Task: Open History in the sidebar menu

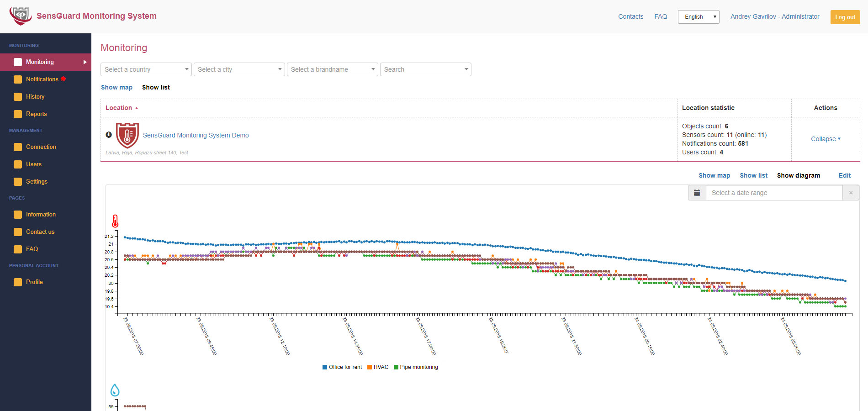Action: [x=35, y=97]
